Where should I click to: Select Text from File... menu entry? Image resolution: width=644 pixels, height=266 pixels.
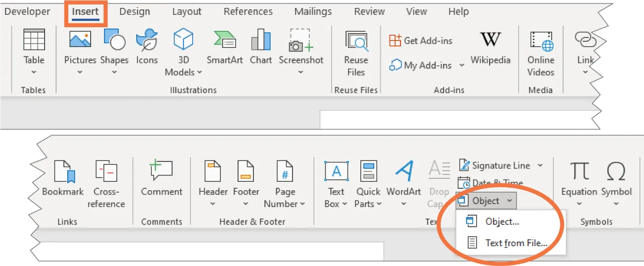pos(516,243)
